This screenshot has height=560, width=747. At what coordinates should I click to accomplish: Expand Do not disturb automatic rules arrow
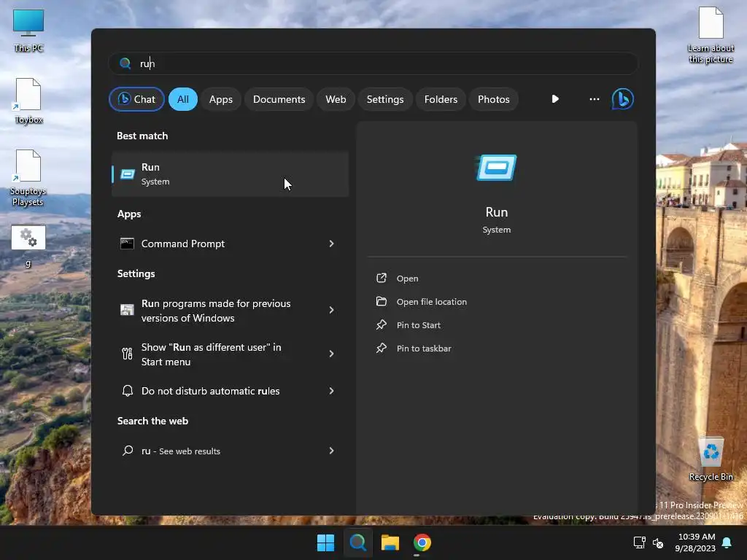332,391
